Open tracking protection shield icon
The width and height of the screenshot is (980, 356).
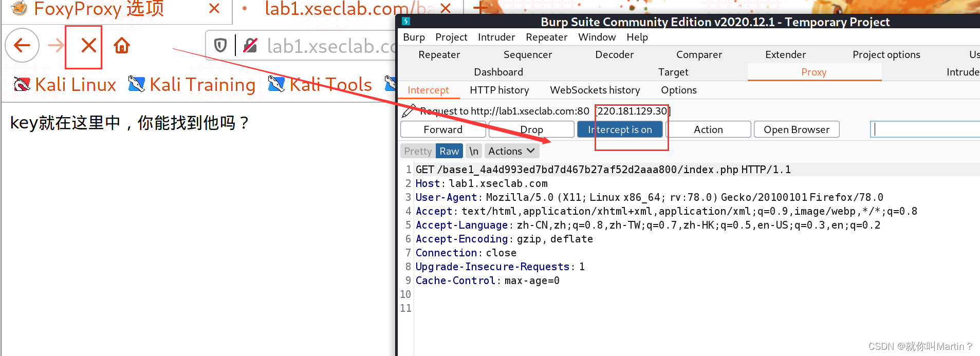[x=220, y=46]
